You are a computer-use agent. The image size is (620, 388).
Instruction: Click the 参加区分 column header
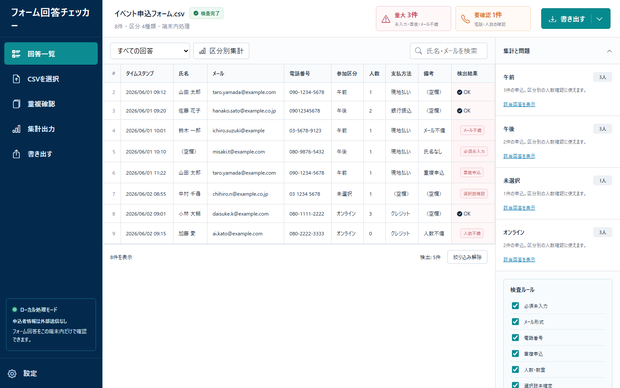click(x=347, y=74)
